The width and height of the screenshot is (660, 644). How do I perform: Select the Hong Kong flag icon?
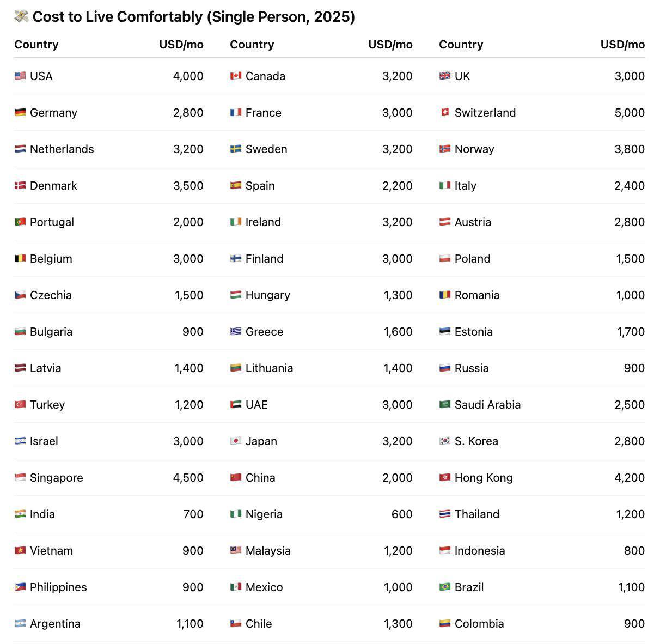[445, 477]
